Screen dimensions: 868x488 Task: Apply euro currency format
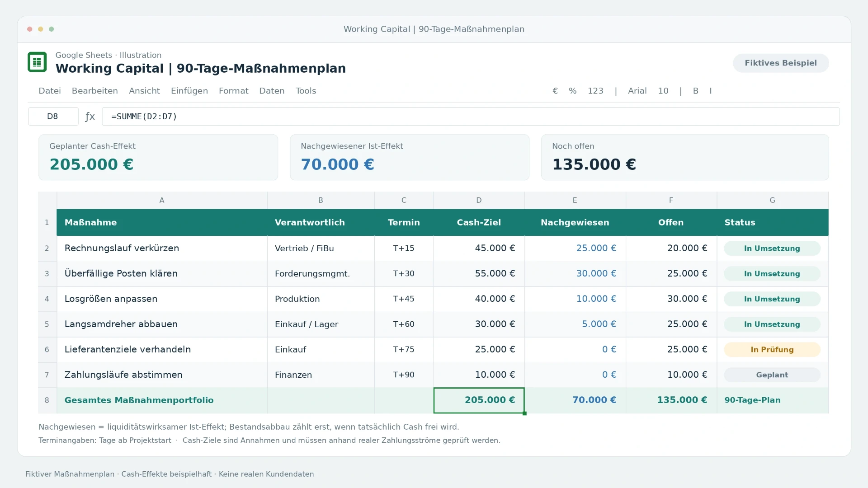[x=555, y=91]
